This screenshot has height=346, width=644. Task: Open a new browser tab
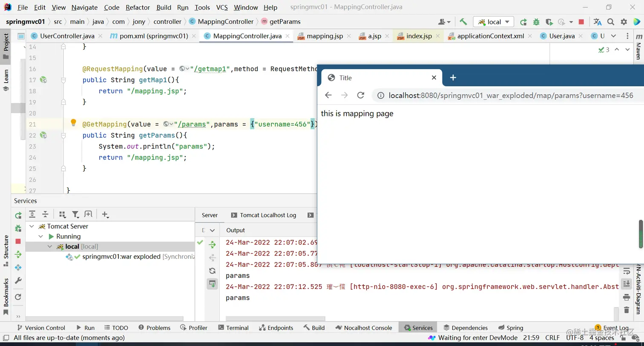tap(453, 78)
